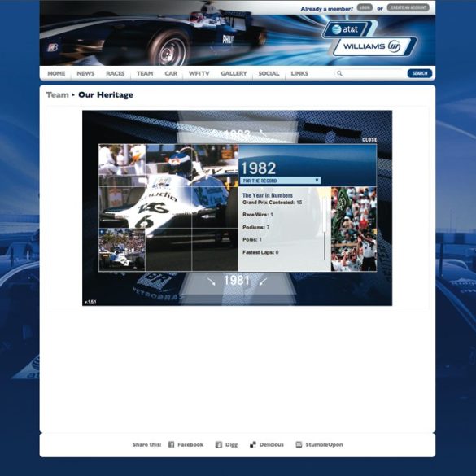Close the 1982 heritage panel
The height and width of the screenshot is (476, 476).
[x=369, y=140]
